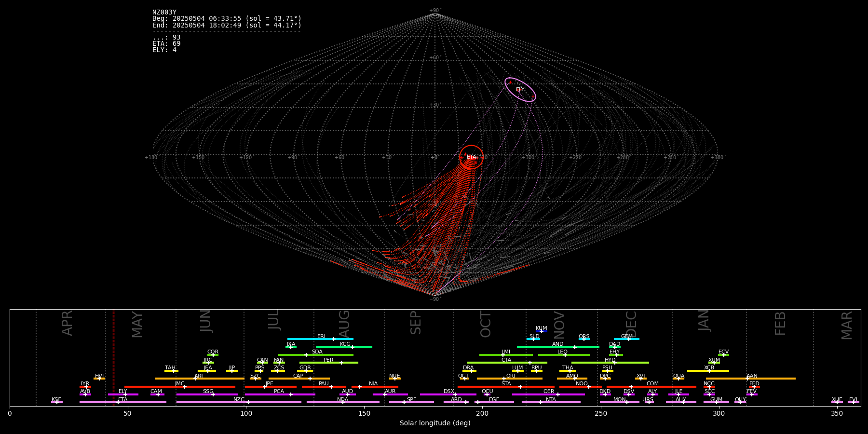Select the XCB shower label
The image size is (868, 434).
pos(709,368)
